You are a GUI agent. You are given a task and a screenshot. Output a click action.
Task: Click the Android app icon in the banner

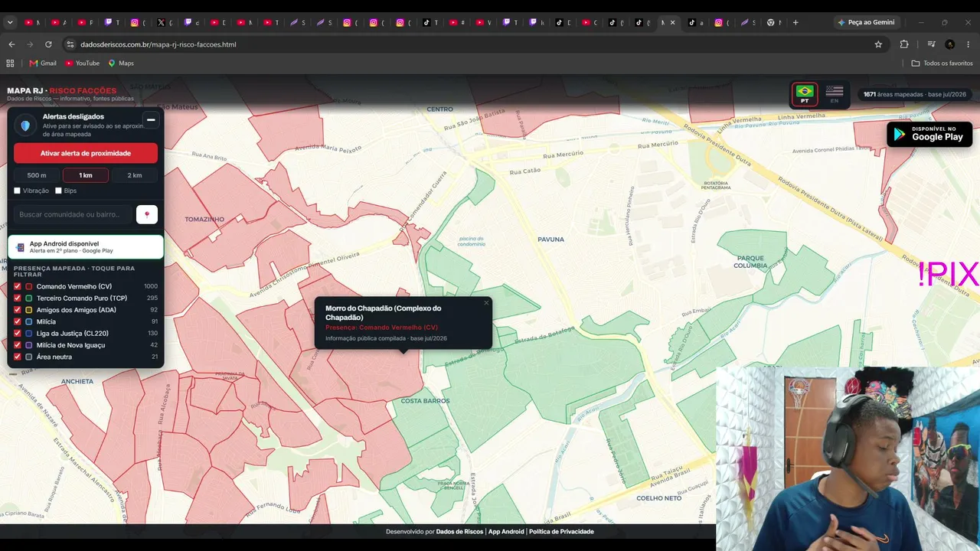[21, 247]
